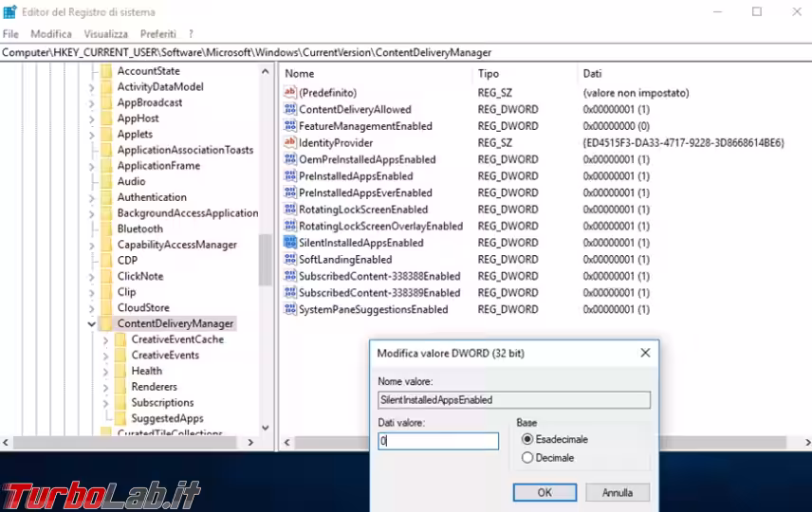Click the SuggestedApps folder icon
This screenshot has width=812, height=512.
tap(120, 418)
